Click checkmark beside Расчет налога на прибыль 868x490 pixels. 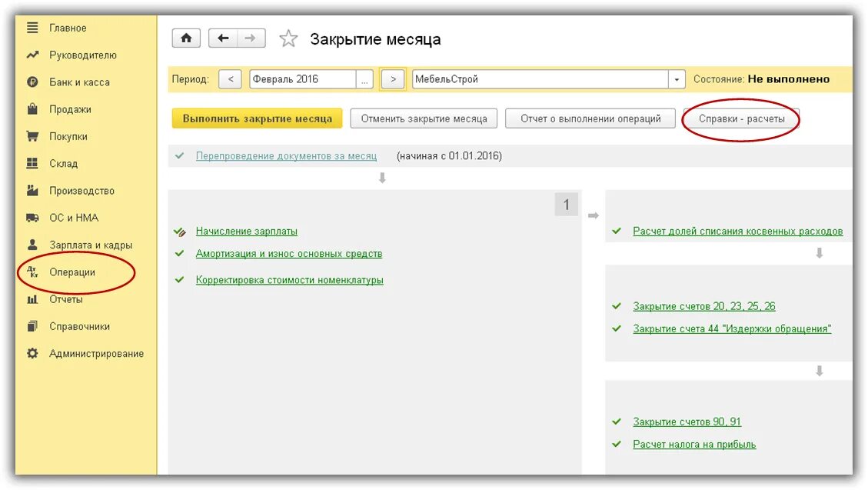point(617,444)
